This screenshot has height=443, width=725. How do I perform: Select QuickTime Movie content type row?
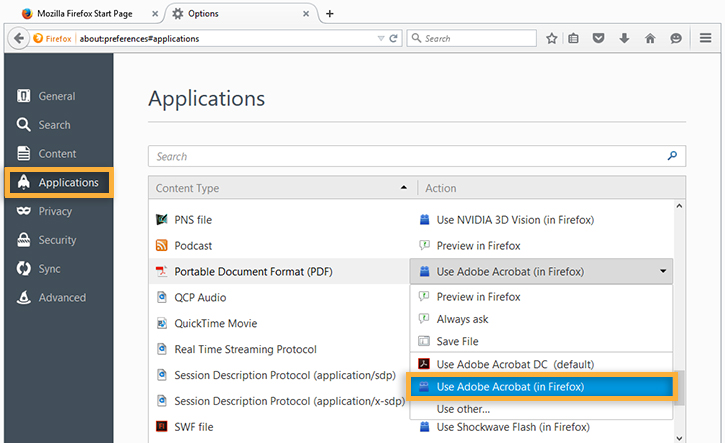click(215, 323)
